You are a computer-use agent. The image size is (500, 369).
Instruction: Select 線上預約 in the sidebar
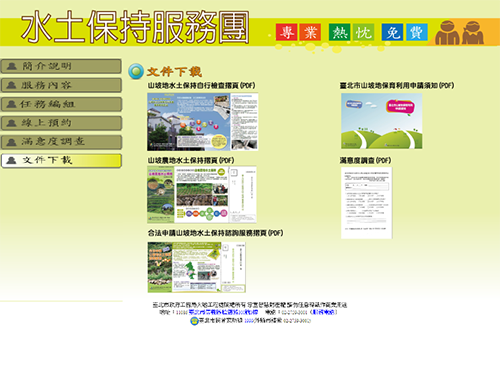tap(61, 123)
